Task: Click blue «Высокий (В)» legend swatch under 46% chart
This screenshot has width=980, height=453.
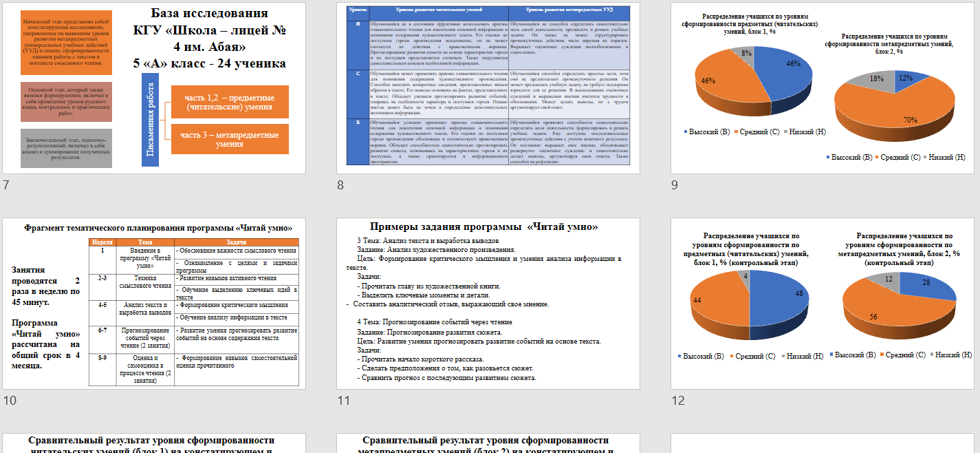Action: (686, 131)
